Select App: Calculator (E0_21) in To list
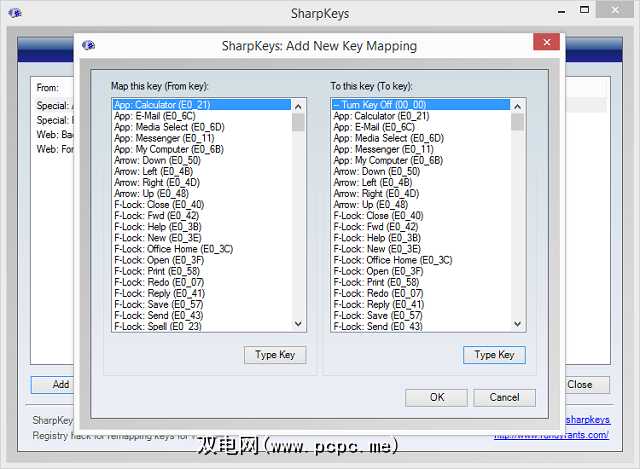 point(421,116)
